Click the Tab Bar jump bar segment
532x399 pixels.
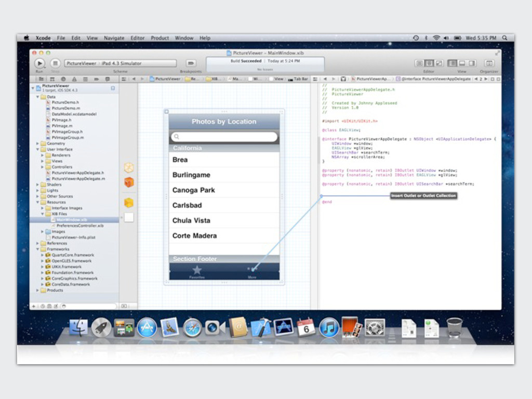pos(298,79)
